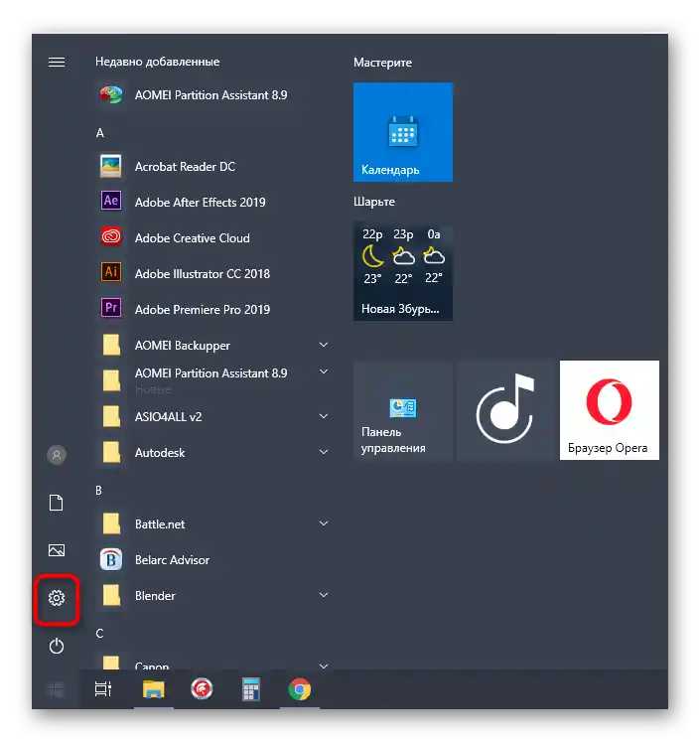The width and height of the screenshot is (700, 741).
Task: Open the Панель управления tile
Action: [x=403, y=410]
